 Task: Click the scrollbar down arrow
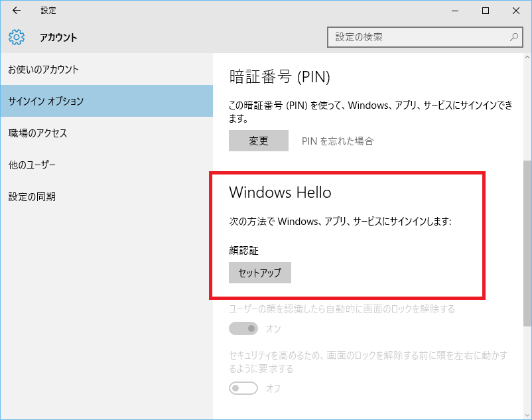click(527, 415)
